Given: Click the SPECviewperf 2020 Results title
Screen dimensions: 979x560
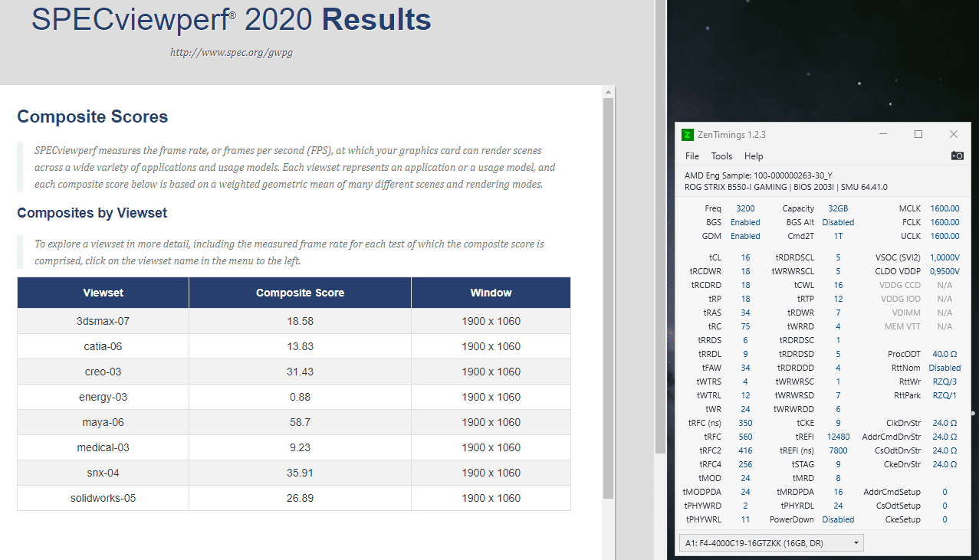Looking at the screenshot, I should pos(231,21).
